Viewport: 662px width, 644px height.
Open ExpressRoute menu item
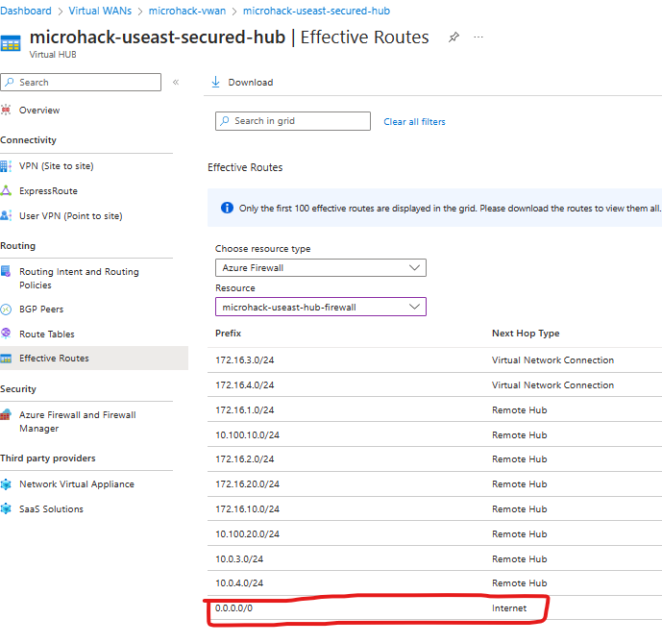pyautogui.click(x=48, y=191)
